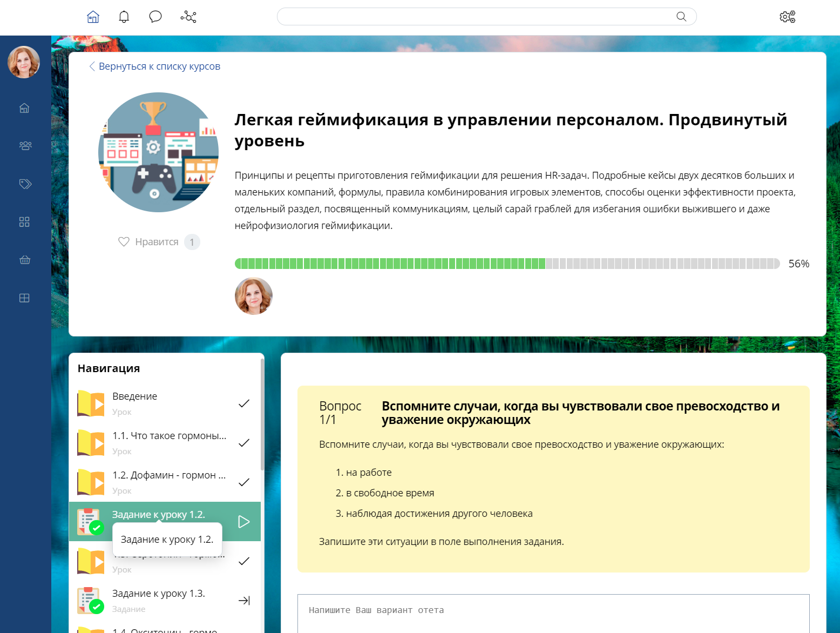Image resolution: width=840 pixels, height=633 pixels.
Task: Go to sidebar home icon
Action: (24, 108)
